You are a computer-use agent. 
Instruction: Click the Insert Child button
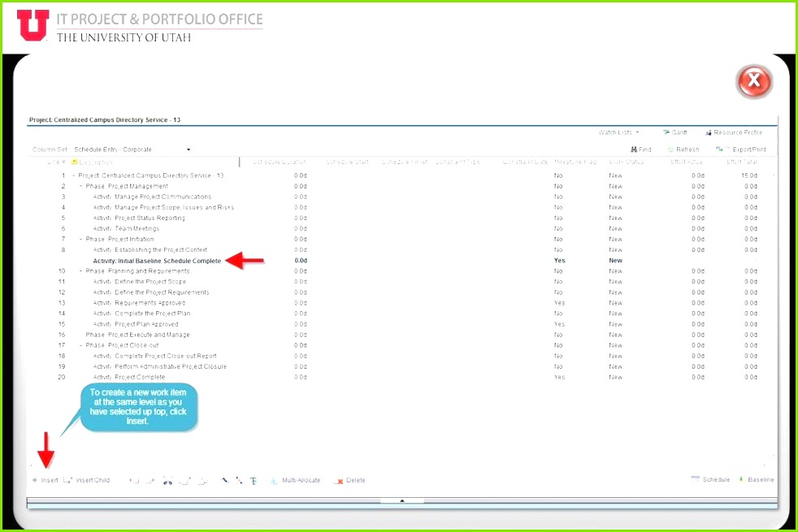click(88, 480)
